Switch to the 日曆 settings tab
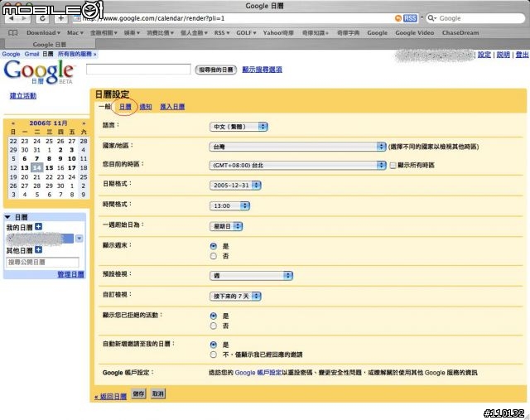530x420 pixels. point(125,107)
